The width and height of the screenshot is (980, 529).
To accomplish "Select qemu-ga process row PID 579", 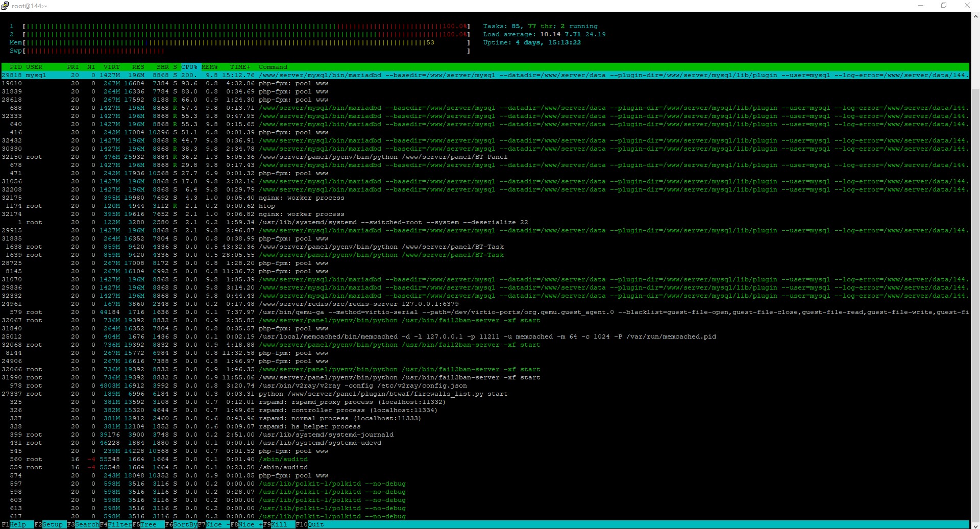I will coord(485,312).
